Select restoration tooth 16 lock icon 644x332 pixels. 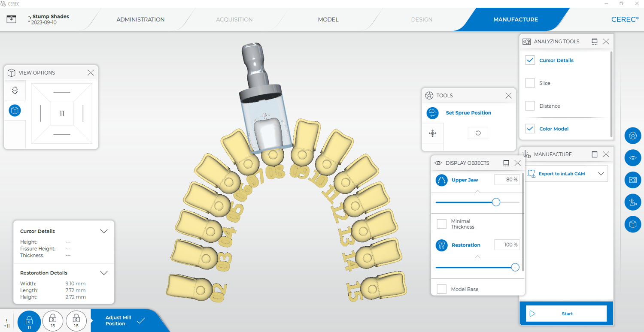point(76,321)
